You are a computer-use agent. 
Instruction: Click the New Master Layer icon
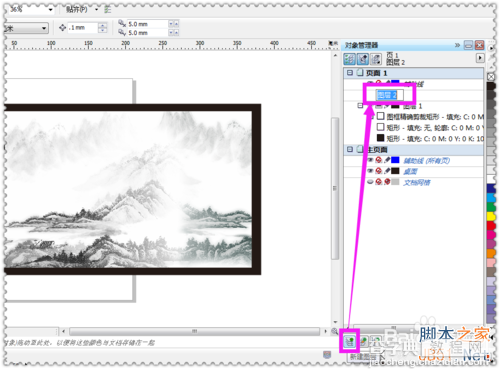tap(364, 341)
